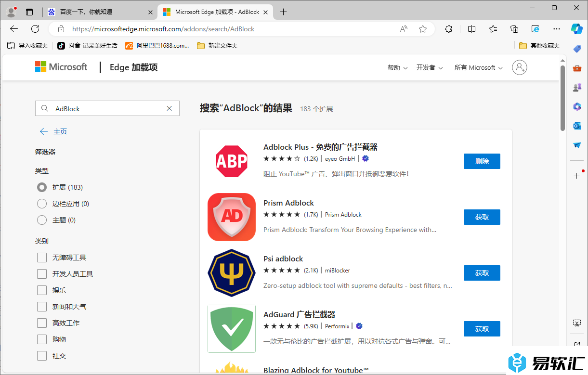
Task: Expand the 帮助 dropdown menu
Action: 397,67
